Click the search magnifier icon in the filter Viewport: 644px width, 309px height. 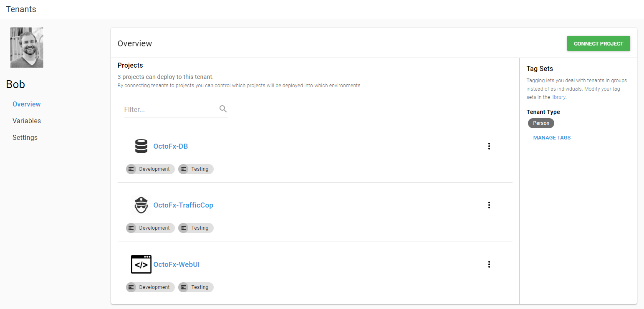click(x=223, y=109)
